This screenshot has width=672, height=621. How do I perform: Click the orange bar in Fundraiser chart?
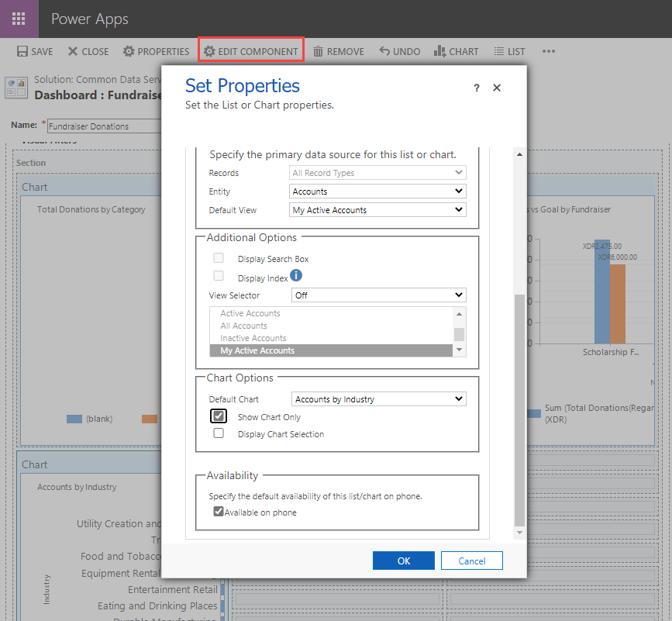(618, 304)
